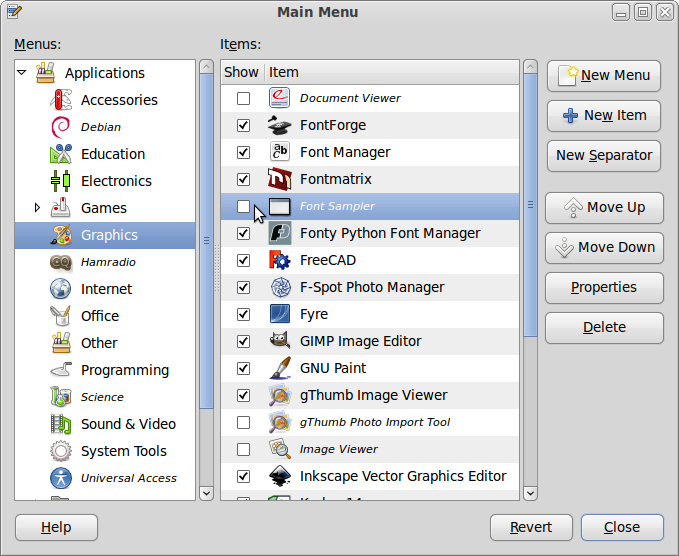The height and width of the screenshot is (556, 679).
Task: Uncheck the GNU Paint show checkbox
Action: pyautogui.click(x=243, y=368)
